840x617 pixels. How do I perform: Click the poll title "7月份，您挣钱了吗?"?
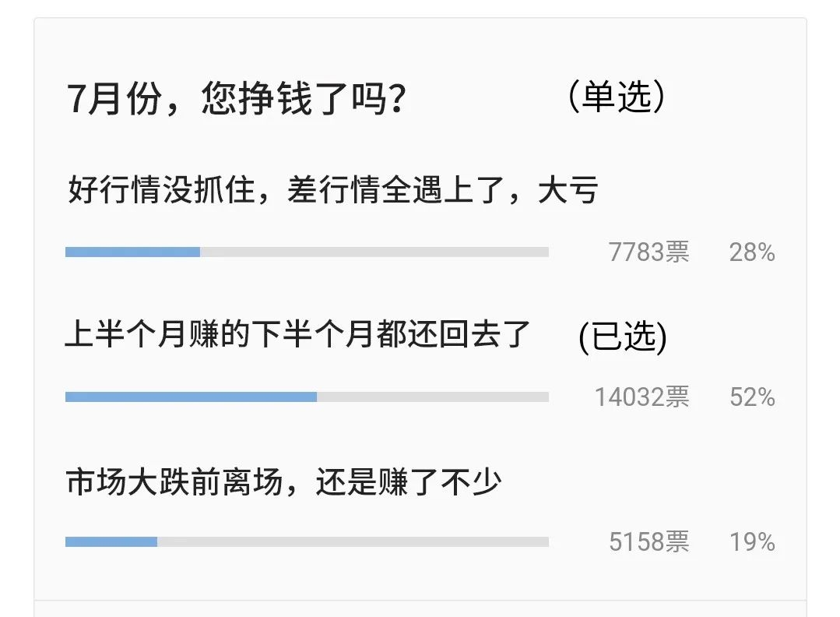tap(237, 101)
